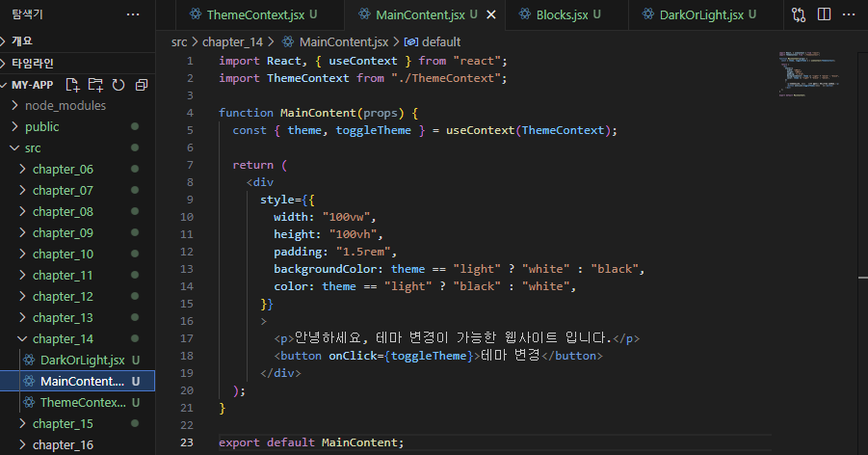Refresh the explorer file tree

(x=118, y=85)
